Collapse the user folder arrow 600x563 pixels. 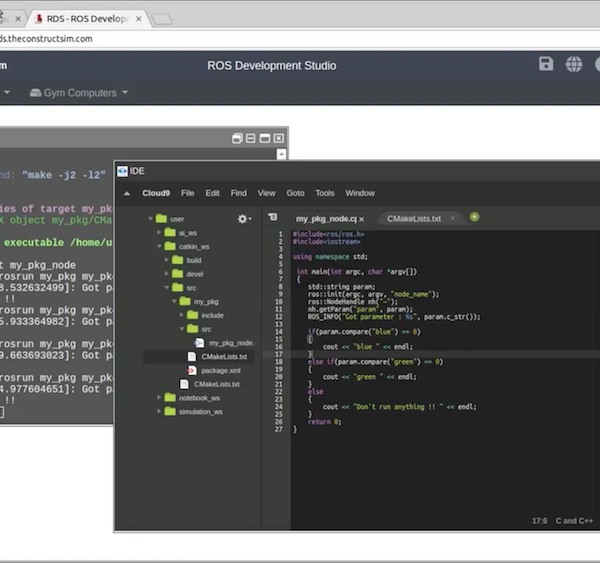(x=150, y=219)
